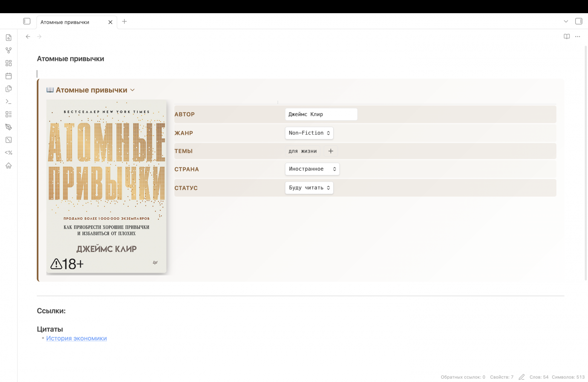Click the four-squares canvas ribbon icon
Screen dimensions: 588x382
pyautogui.click(x=9, y=63)
